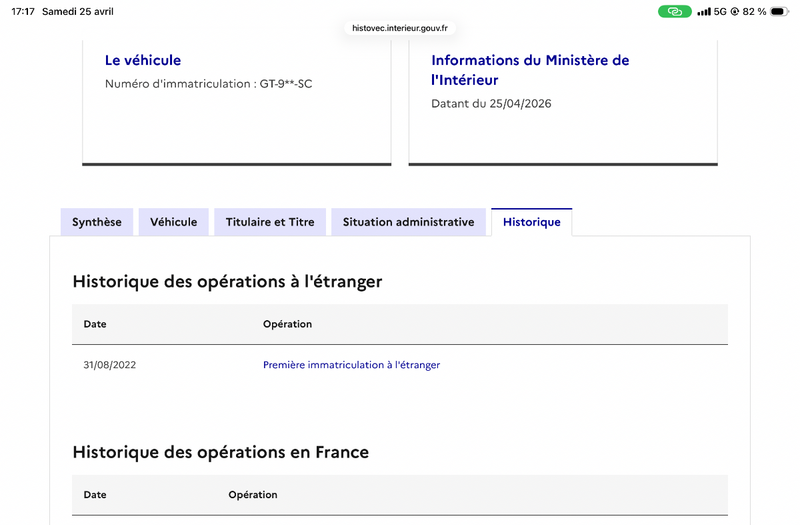Screen dimensions: 800x525
Task: Click Date column header in étranger table
Action: pos(95,324)
